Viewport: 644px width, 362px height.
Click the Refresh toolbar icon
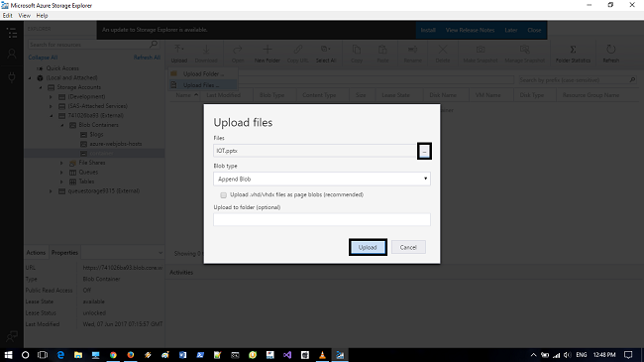[611, 50]
